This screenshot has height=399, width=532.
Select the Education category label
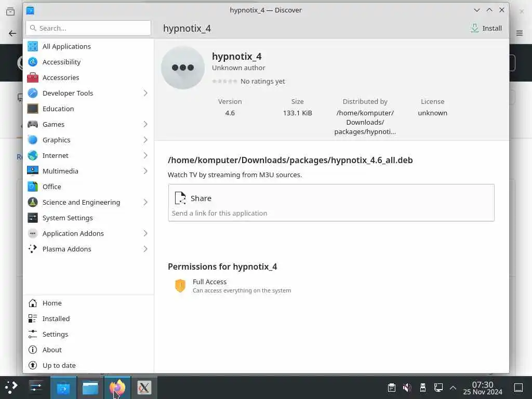58,109
